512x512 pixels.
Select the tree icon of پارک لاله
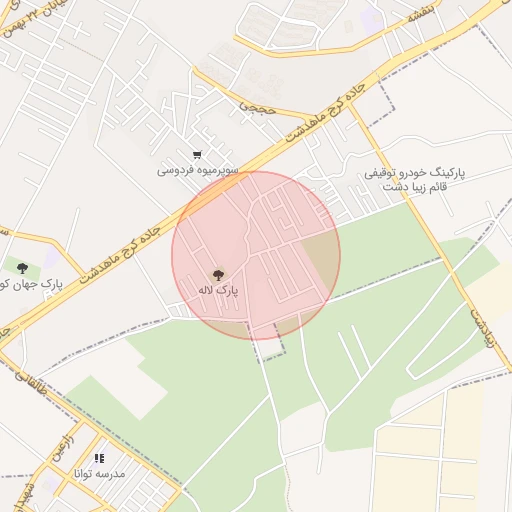click(x=218, y=275)
